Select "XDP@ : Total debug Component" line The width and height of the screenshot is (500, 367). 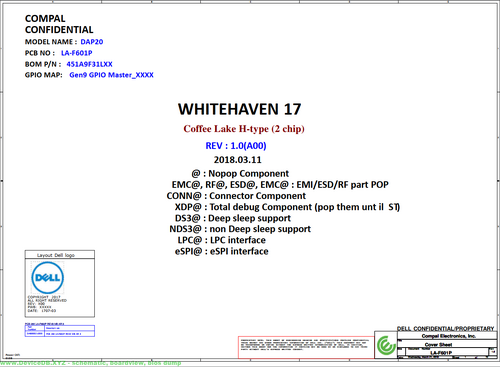click(287, 207)
